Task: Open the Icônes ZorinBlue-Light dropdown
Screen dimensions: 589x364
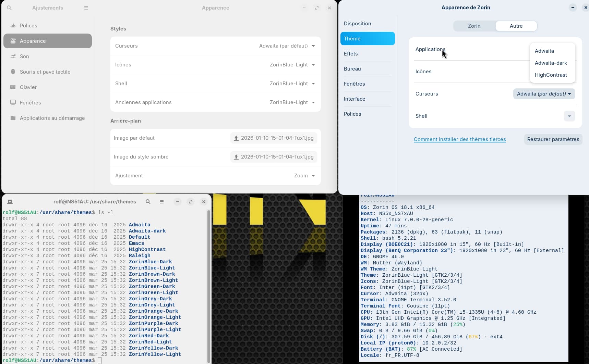Action: point(292,65)
